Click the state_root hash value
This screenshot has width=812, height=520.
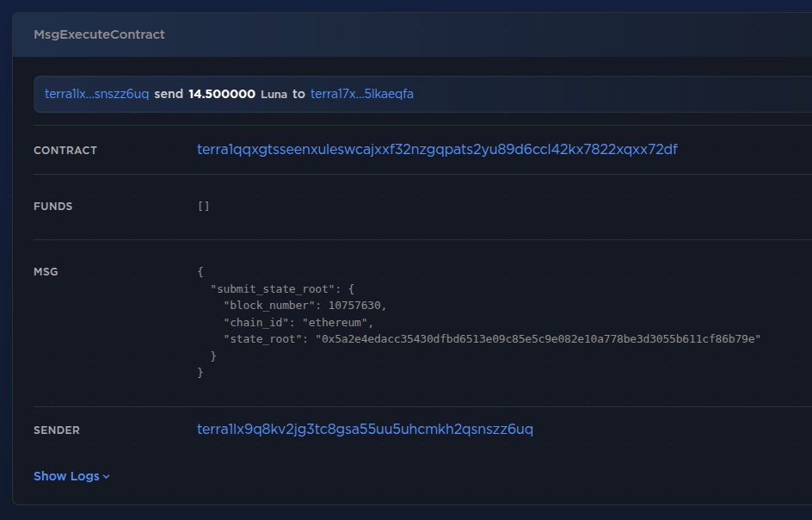[x=538, y=339]
